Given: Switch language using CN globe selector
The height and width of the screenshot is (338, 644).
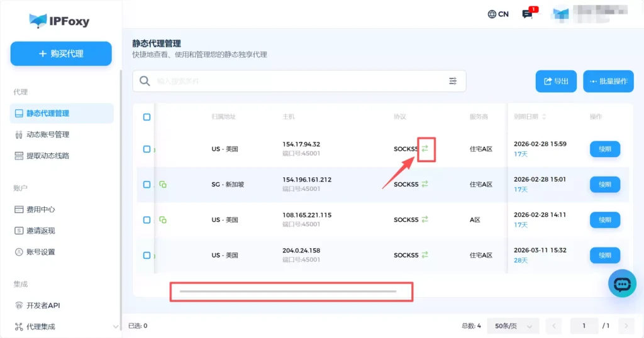Looking at the screenshot, I should click(x=498, y=14).
